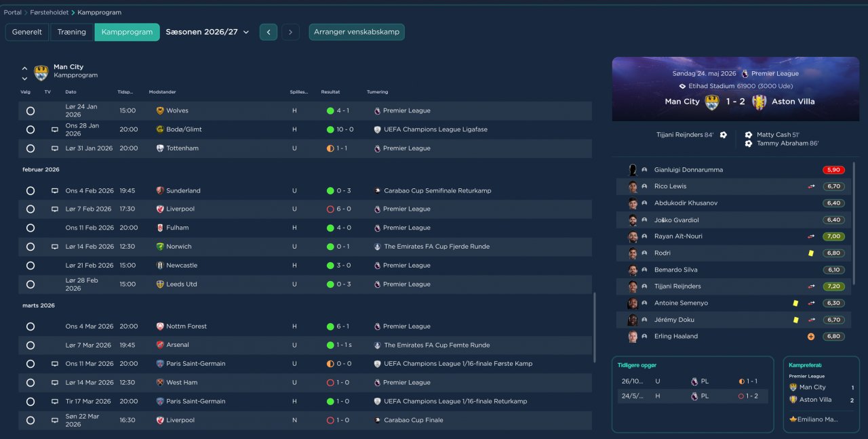This screenshot has height=439, width=868.
Task: Click substitution icon on Rico Lewis row
Action: click(810, 186)
